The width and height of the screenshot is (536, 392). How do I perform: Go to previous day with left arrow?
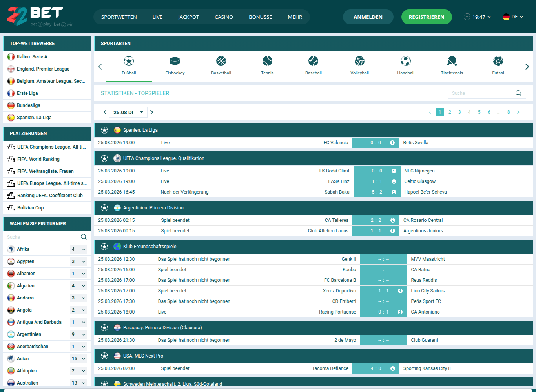[105, 112]
